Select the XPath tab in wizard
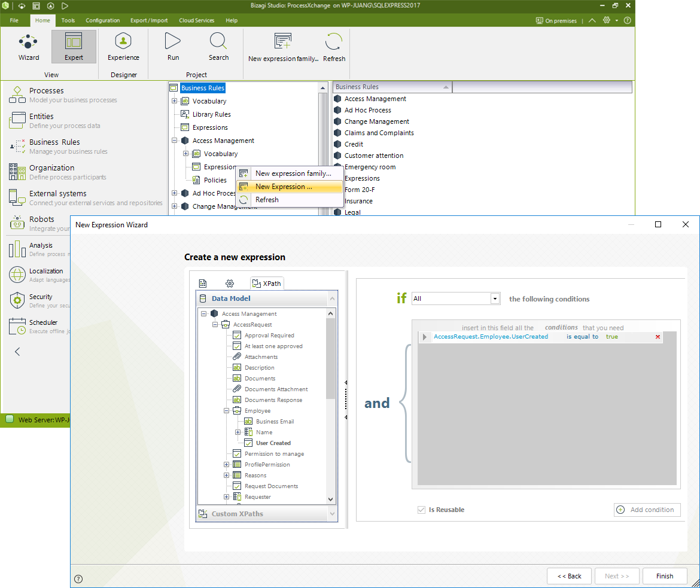 coord(266,284)
